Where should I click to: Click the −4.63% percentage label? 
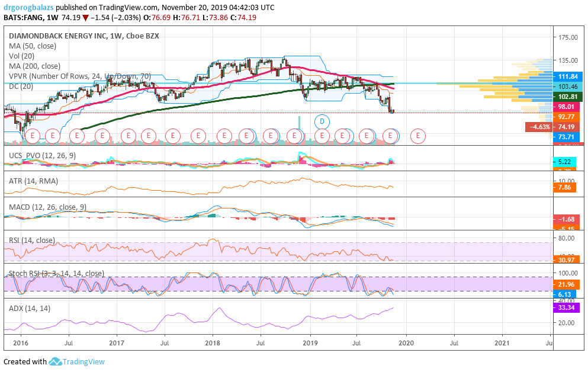tap(539, 127)
